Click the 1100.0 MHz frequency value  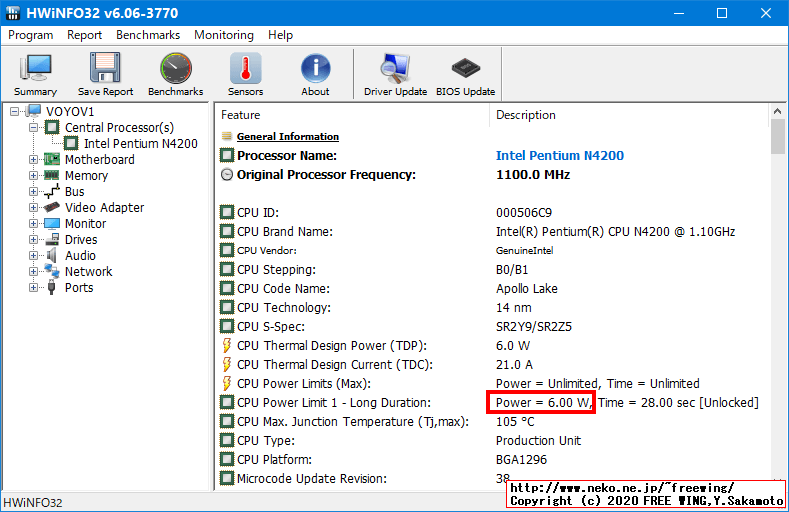click(x=533, y=175)
